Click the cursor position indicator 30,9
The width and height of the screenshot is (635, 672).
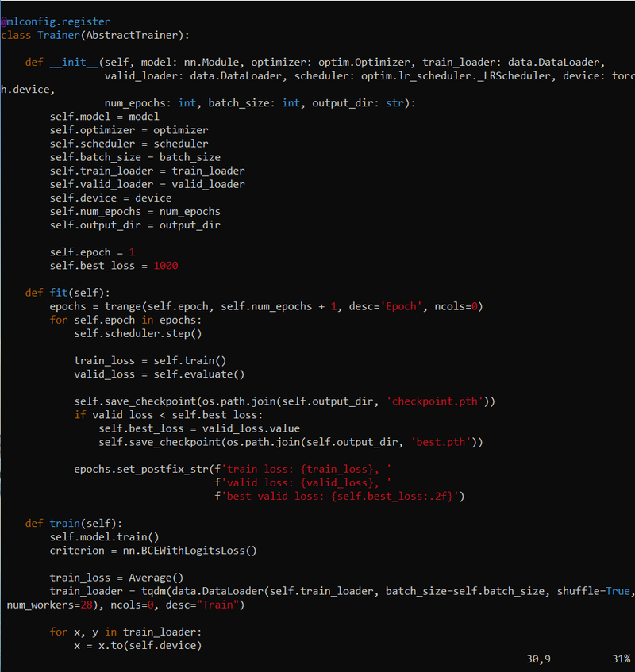point(537,659)
